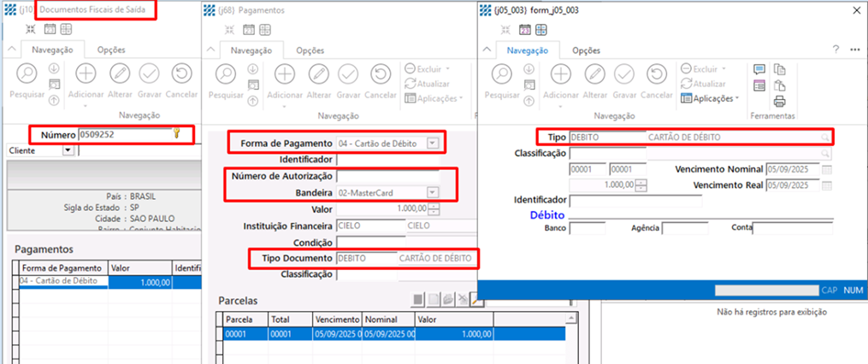Click Atualizar button in Pagamentos ribbon
Screen dimensions: 868x364
coord(434,84)
